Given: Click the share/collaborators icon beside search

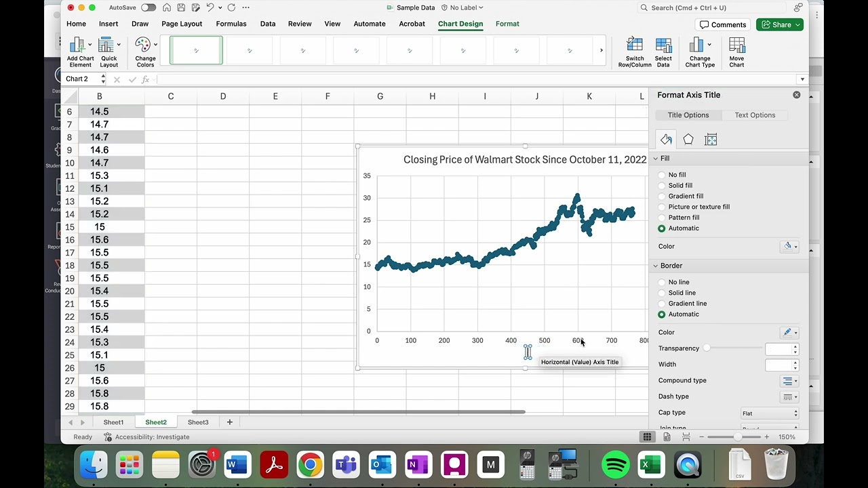Looking at the screenshot, I should tap(798, 7).
